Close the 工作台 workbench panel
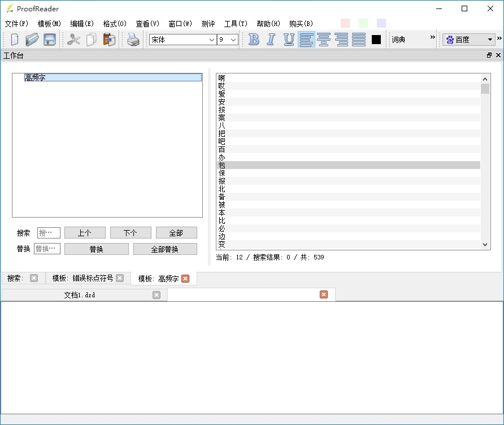 [x=498, y=55]
